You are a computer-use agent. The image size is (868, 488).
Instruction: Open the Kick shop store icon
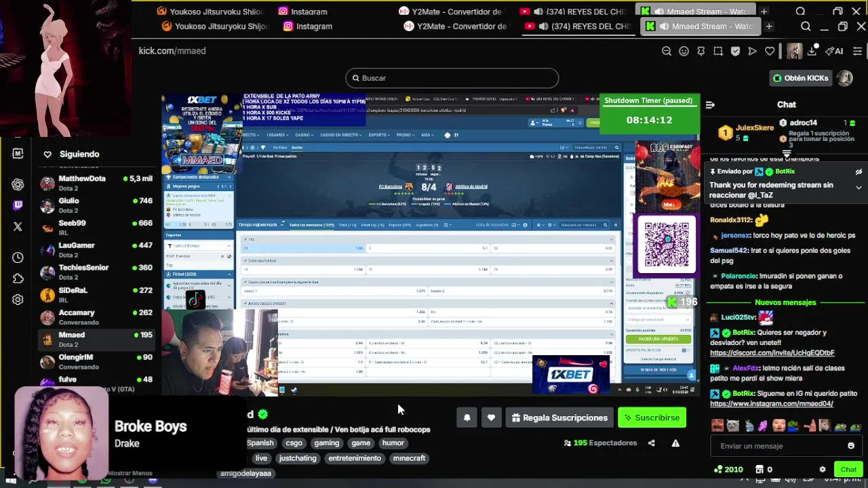tap(759, 469)
